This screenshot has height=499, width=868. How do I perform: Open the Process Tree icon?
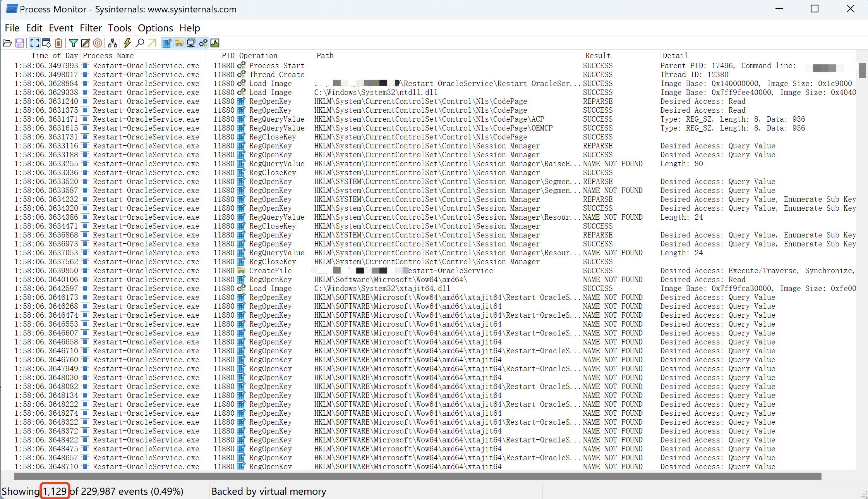(x=113, y=43)
